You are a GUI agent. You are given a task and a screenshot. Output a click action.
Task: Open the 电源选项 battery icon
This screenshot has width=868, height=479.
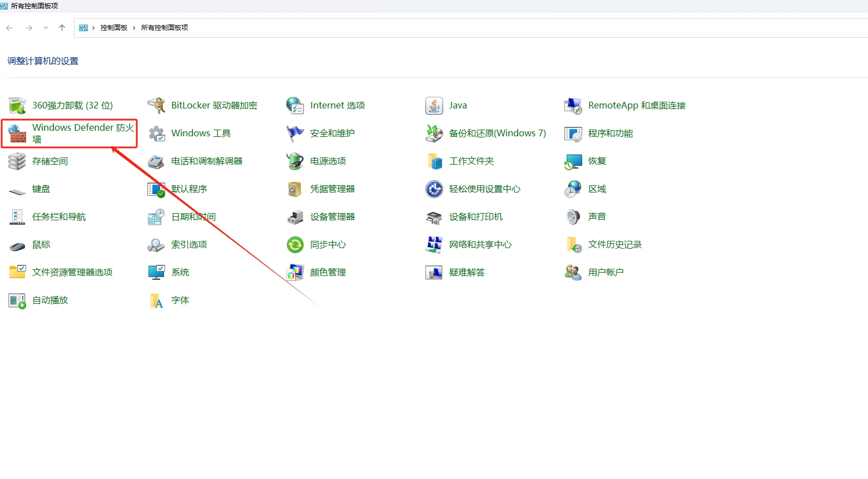pos(295,161)
